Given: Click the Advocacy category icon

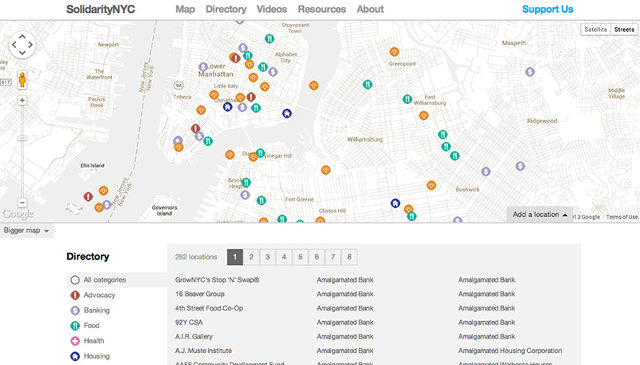Looking at the screenshot, I should click(75, 295).
